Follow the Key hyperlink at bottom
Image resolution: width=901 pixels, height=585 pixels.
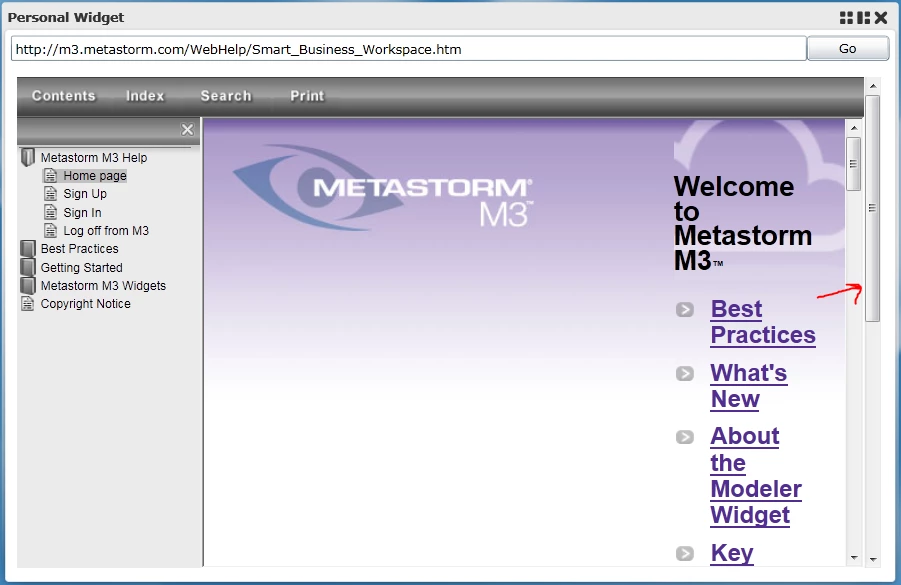(732, 553)
